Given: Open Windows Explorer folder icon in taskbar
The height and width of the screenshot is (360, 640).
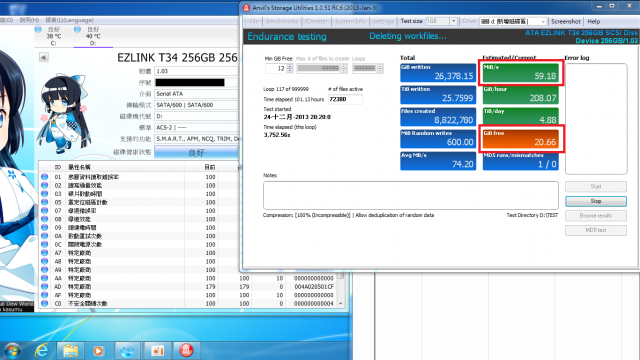Looking at the screenshot, I should click(x=70, y=351).
